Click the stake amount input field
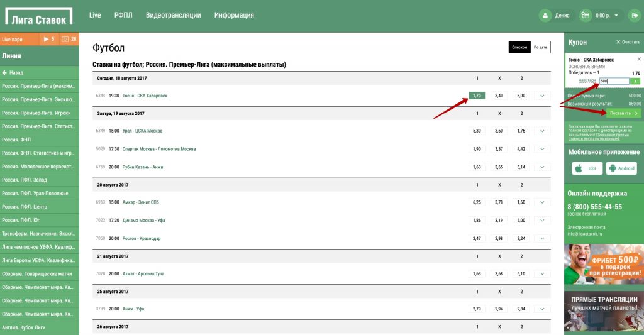Image resolution: width=644 pixels, height=335 pixels. [613, 81]
